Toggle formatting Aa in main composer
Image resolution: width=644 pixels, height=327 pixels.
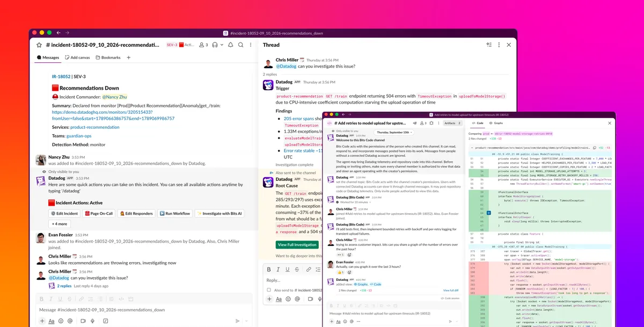click(52, 321)
